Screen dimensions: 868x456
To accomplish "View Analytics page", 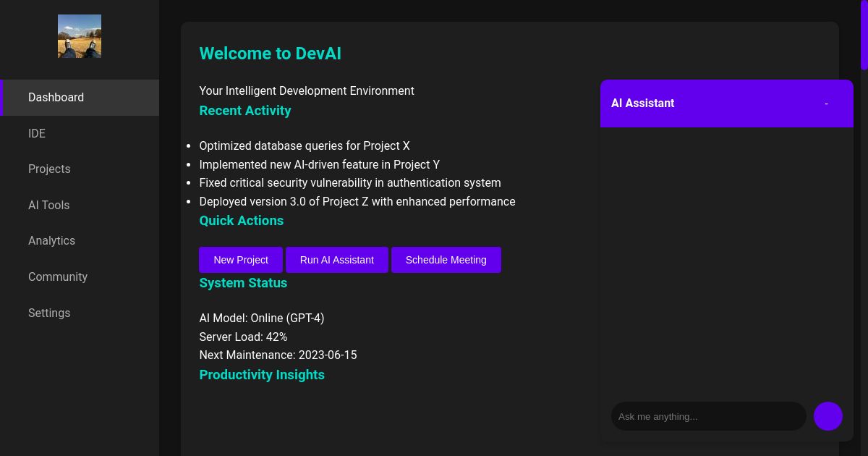I will click(x=51, y=240).
